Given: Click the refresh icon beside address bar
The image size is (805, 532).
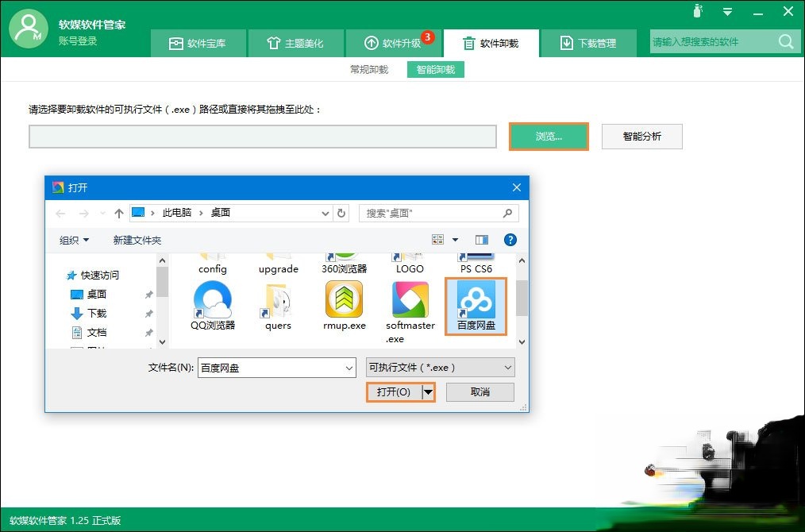Looking at the screenshot, I should click(341, 213).
